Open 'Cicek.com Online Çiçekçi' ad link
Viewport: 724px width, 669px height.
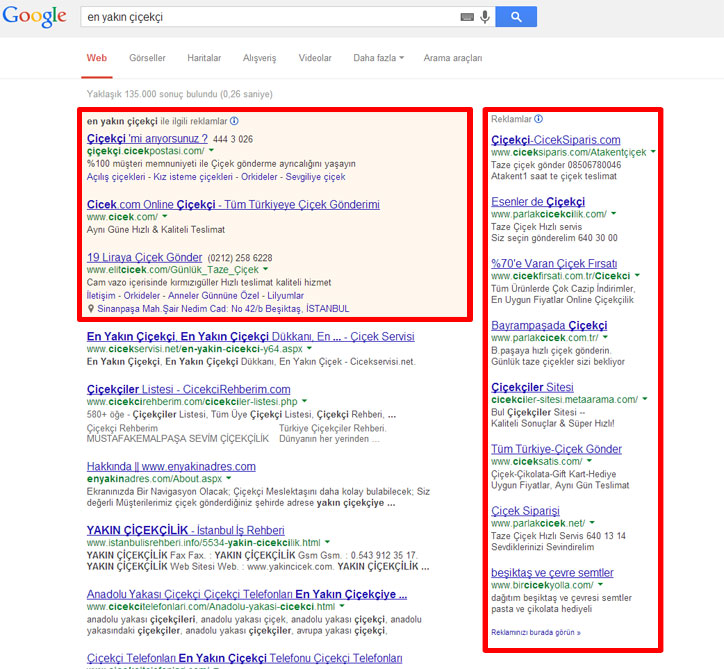click(x=233, y=205)
